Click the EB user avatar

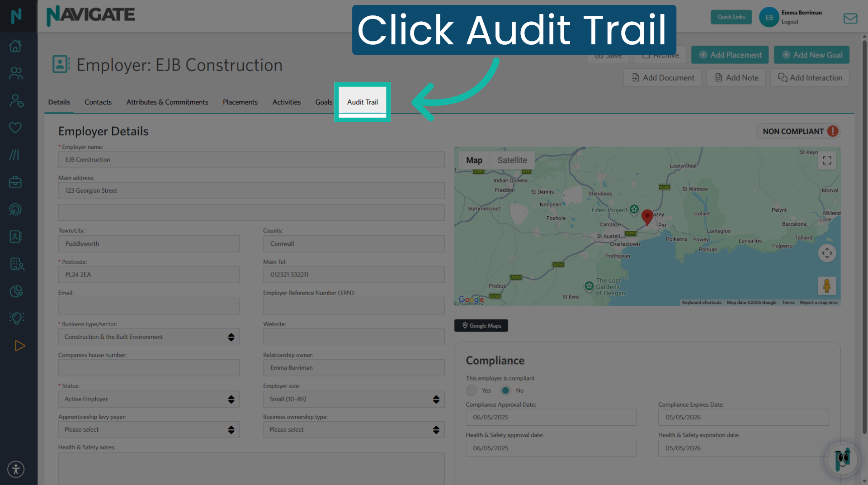pyautogui.click(x=769, y=17)
